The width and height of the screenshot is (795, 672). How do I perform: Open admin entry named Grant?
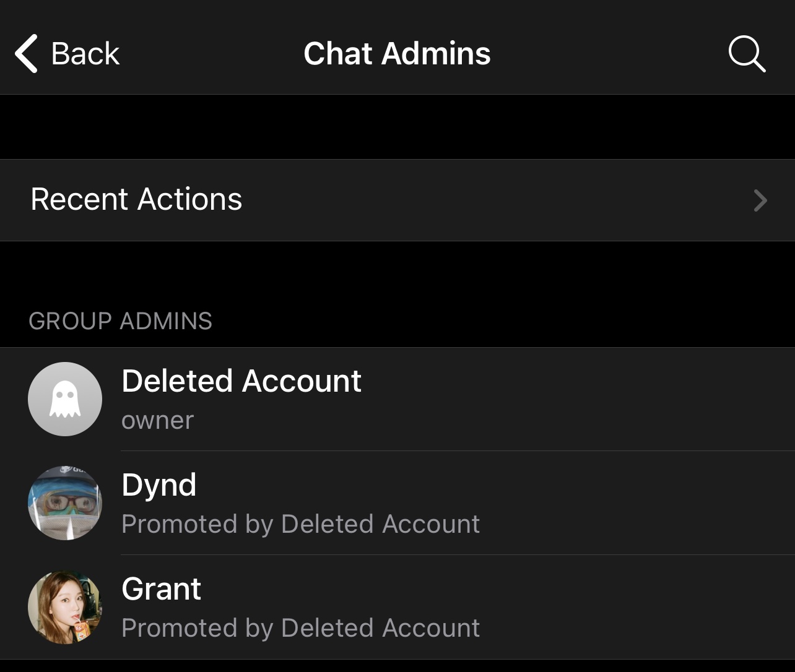pyautogui.click(x=162, y=589)
